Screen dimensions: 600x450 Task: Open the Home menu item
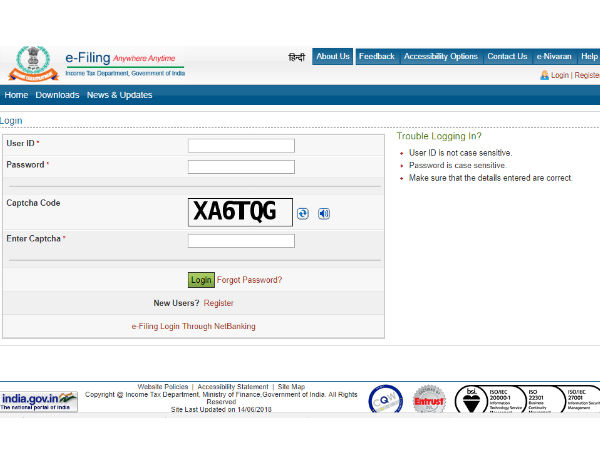coord(16,95)
